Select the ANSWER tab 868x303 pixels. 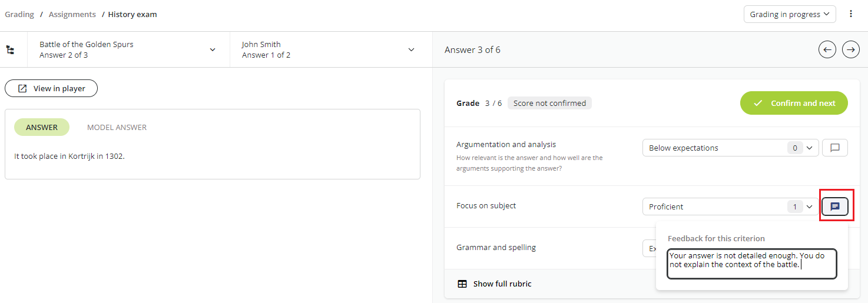[x=42, y=127]
